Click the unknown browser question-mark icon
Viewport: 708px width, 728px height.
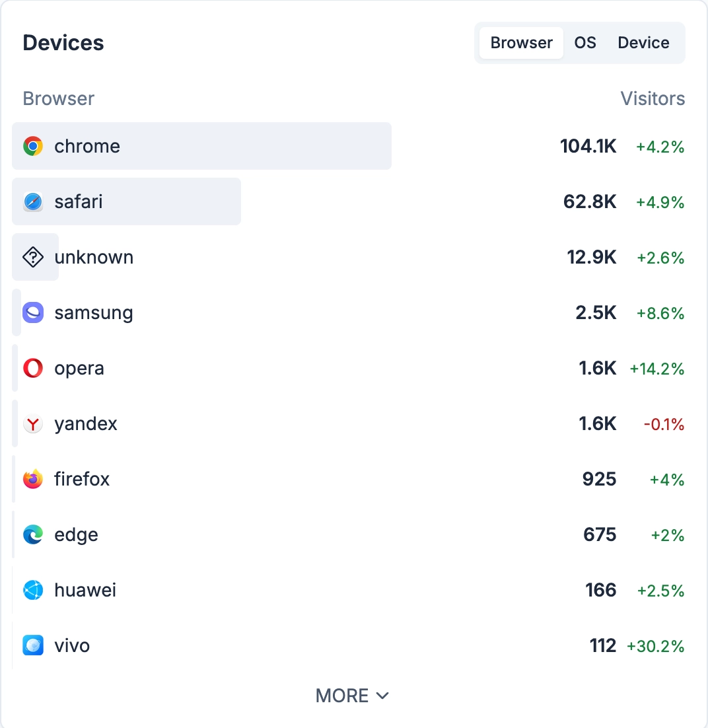[33, 257]
